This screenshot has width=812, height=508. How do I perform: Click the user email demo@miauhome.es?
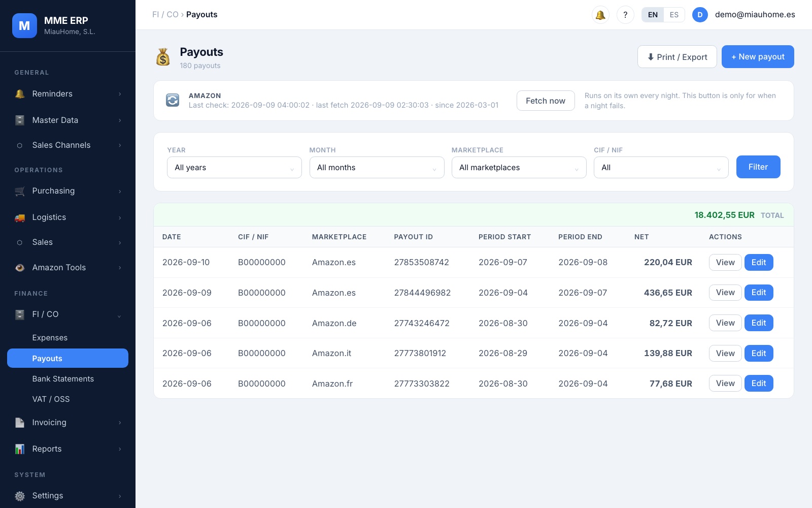755,15
